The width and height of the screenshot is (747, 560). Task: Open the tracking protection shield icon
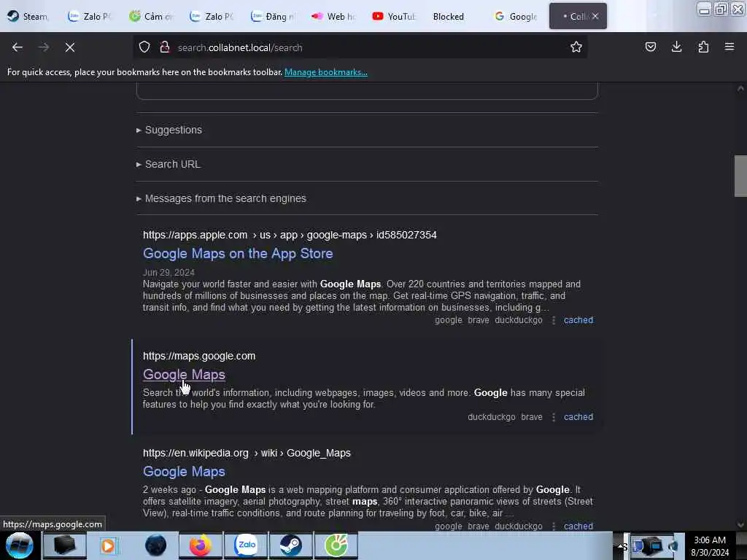point(144,47)
